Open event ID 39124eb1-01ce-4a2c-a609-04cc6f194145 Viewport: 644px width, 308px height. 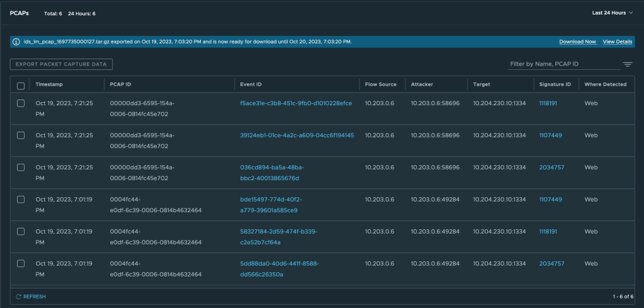(x=297, y=135)
